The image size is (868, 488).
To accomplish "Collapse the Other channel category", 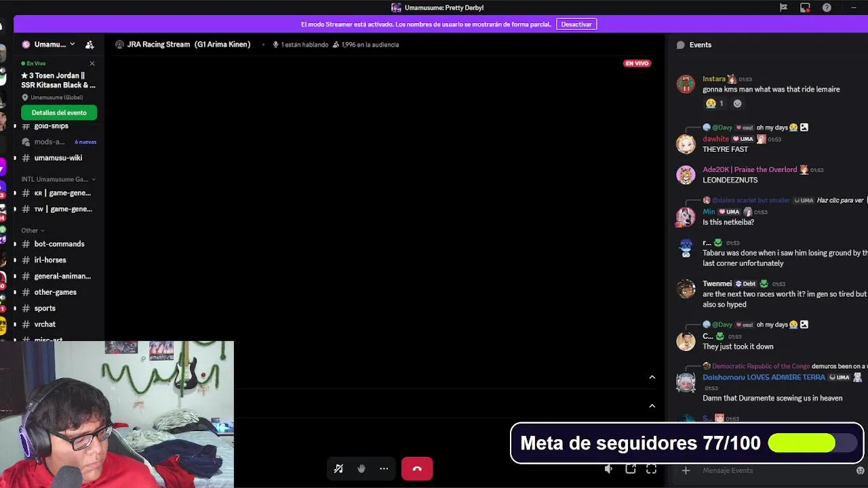I will 33,230.
